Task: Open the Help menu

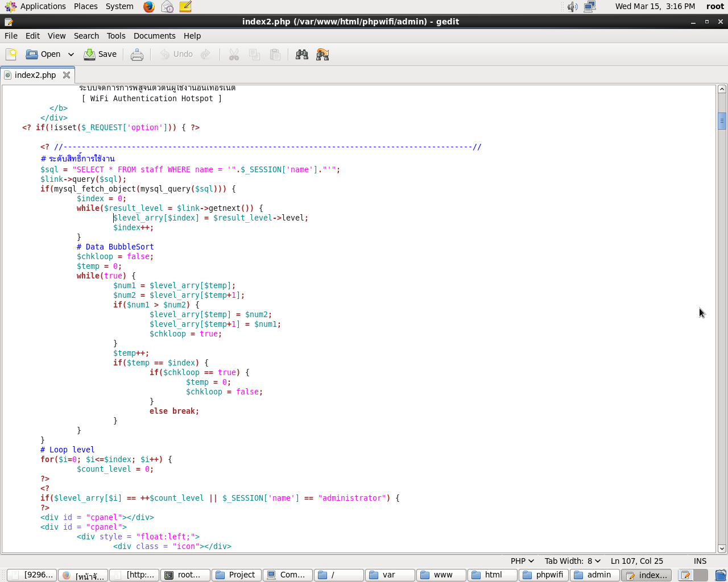Action: point(192,35)
